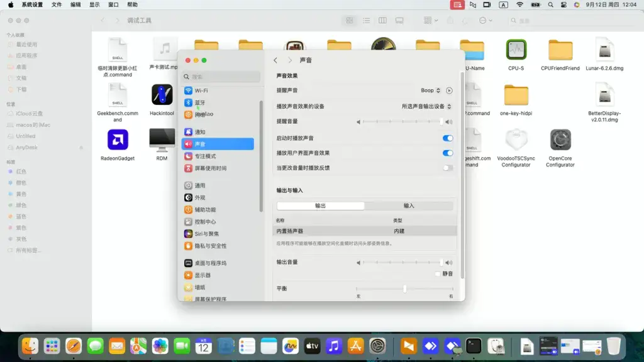
Task: Switch Finder to column view
Action: tap(383, 21)
